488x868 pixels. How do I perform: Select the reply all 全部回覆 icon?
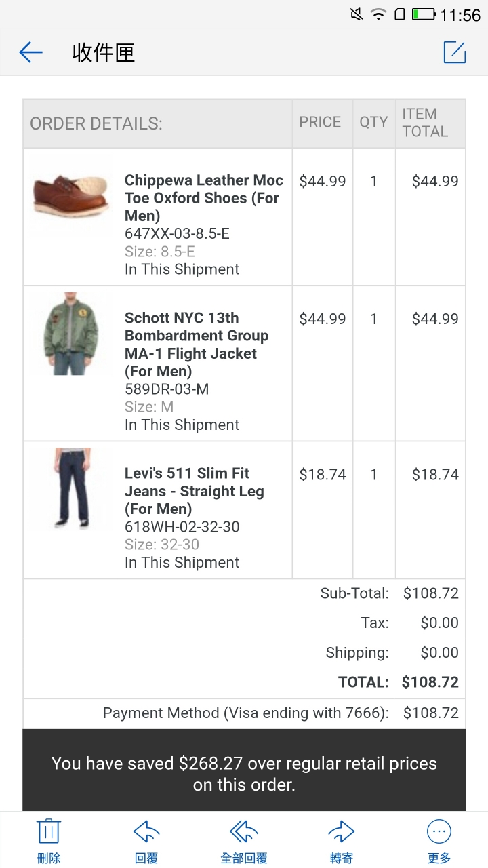click(x=244, y=840)
